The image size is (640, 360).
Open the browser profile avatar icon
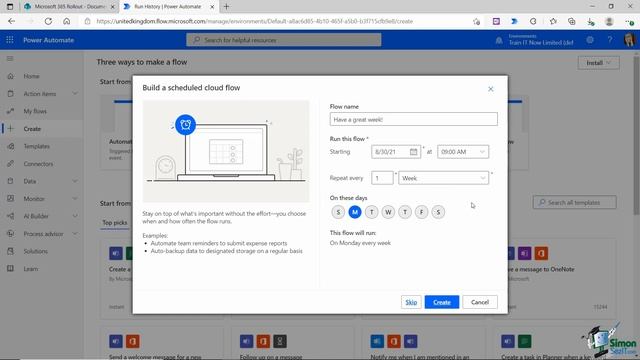pos(609,21)
